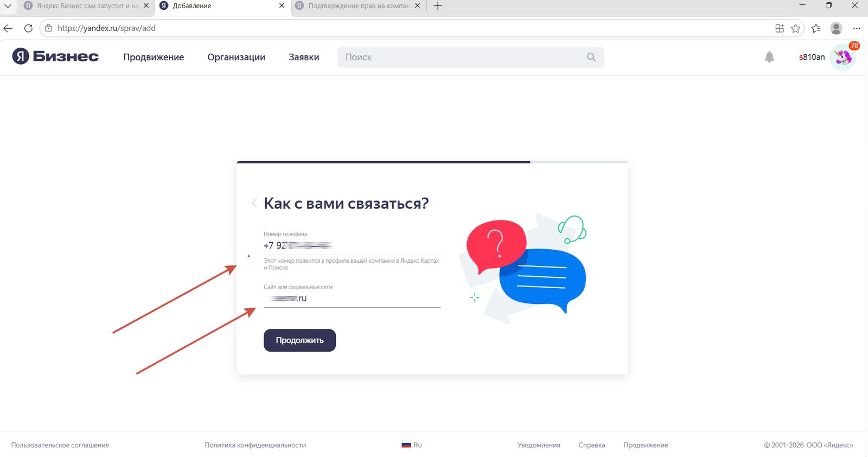868x457 pixels.
Task: Open the s810an account name
Action: (x=812, y=57)
